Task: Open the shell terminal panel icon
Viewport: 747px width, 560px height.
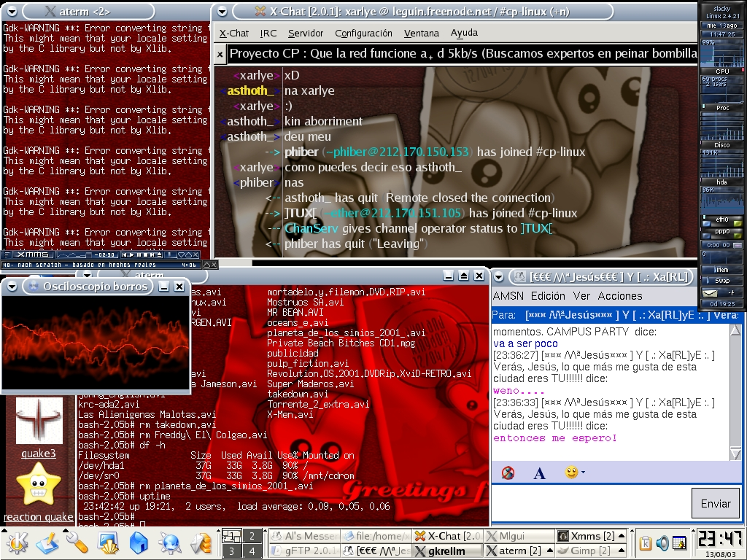Action: [108, 542]
